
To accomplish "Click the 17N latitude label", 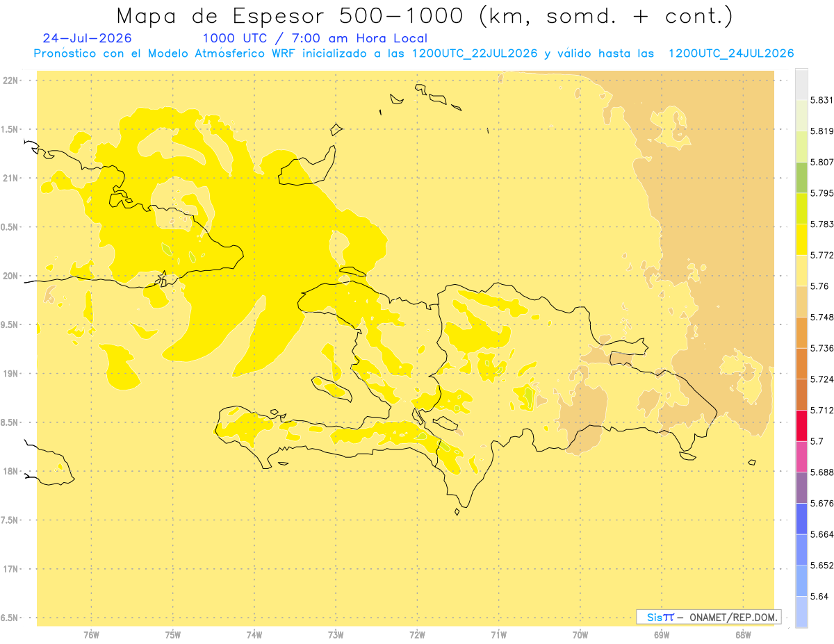I will tap(10, 569).
